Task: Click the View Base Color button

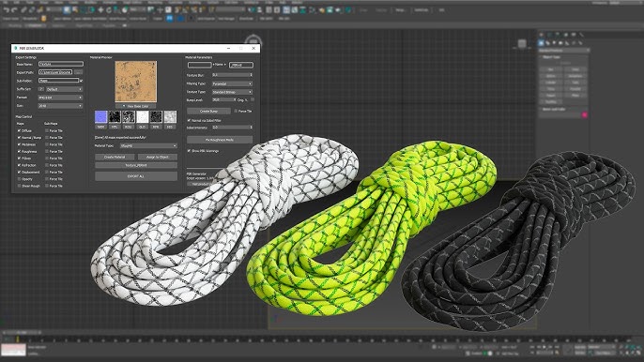Action: click(136, 106)
